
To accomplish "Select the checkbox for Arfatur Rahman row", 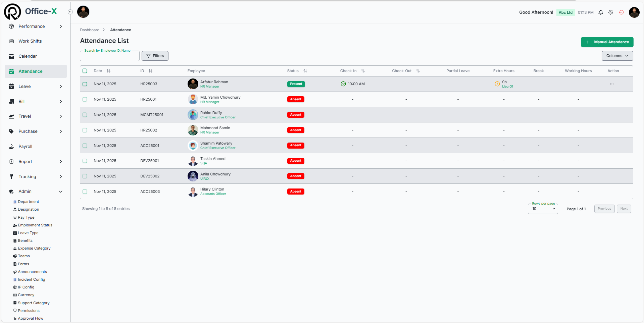I will pyautogui.click(x=85, y=84).
